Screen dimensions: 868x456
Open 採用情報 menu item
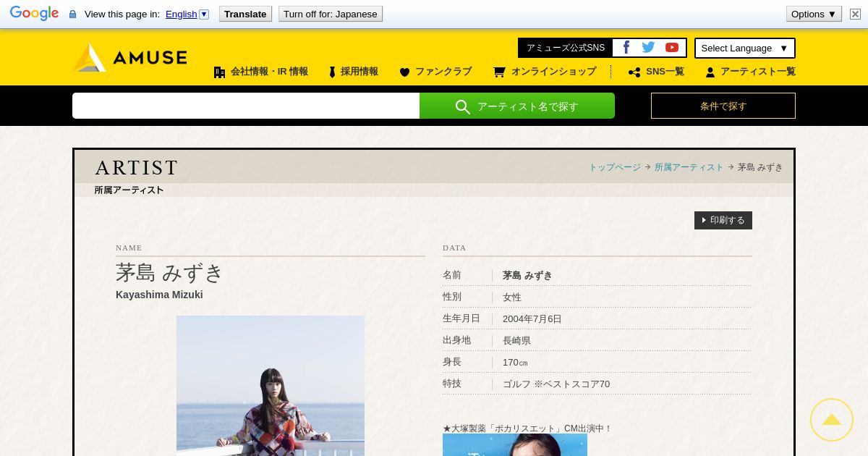click(x=354, y=72)
